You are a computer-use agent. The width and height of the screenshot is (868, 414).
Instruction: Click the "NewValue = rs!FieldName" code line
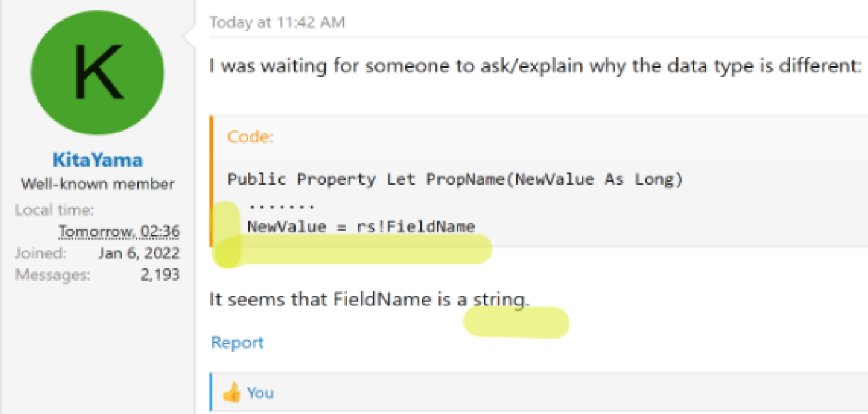[362, 226]
